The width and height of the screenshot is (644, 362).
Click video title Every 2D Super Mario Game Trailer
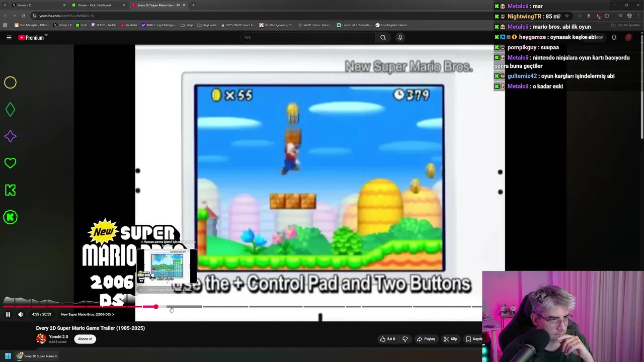pyautogui.click(x=91, y=328)
